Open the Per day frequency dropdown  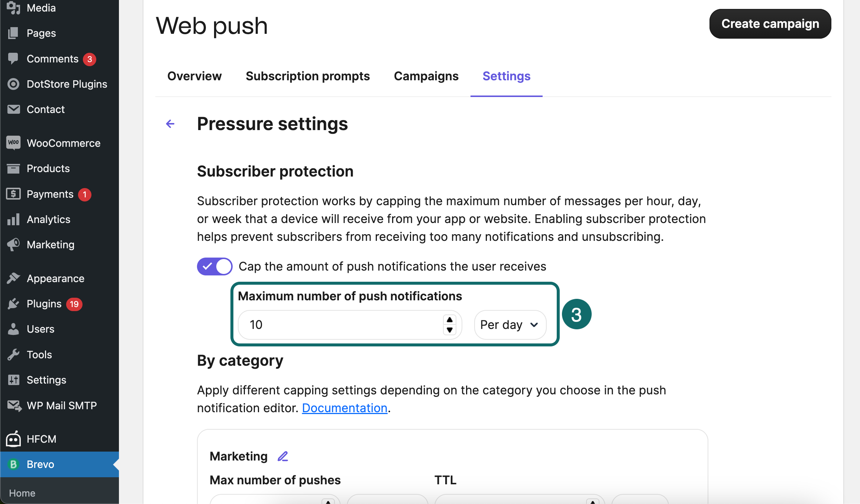(510, 325)
